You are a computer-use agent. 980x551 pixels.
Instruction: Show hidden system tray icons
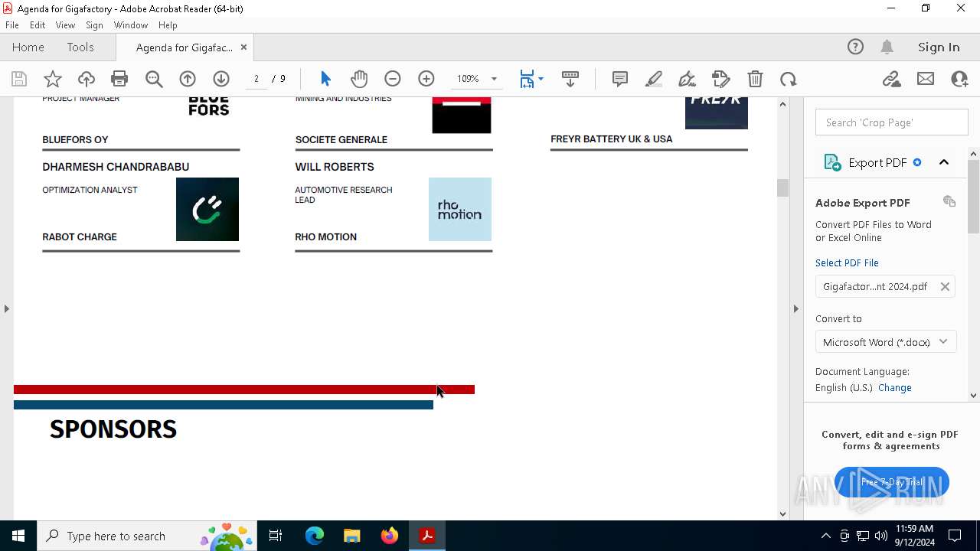point(825,536)
